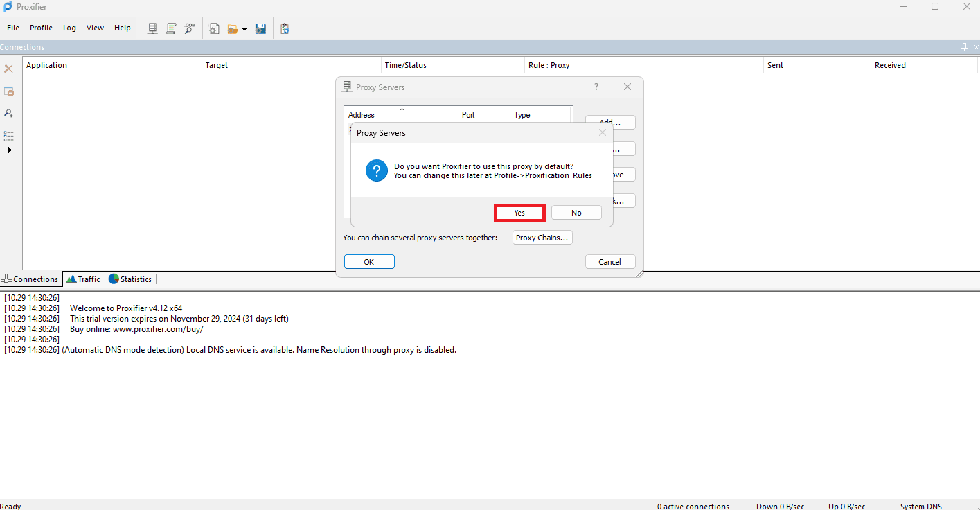Expand the black arrow in left sidebar
This screenshot has width=980, height=510.
pos(10,150)
